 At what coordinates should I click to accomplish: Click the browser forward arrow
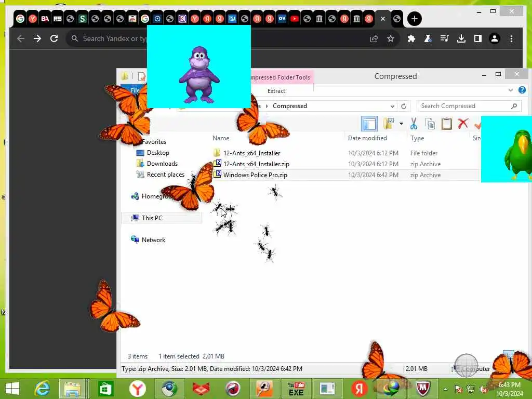[x=37, y=38]
